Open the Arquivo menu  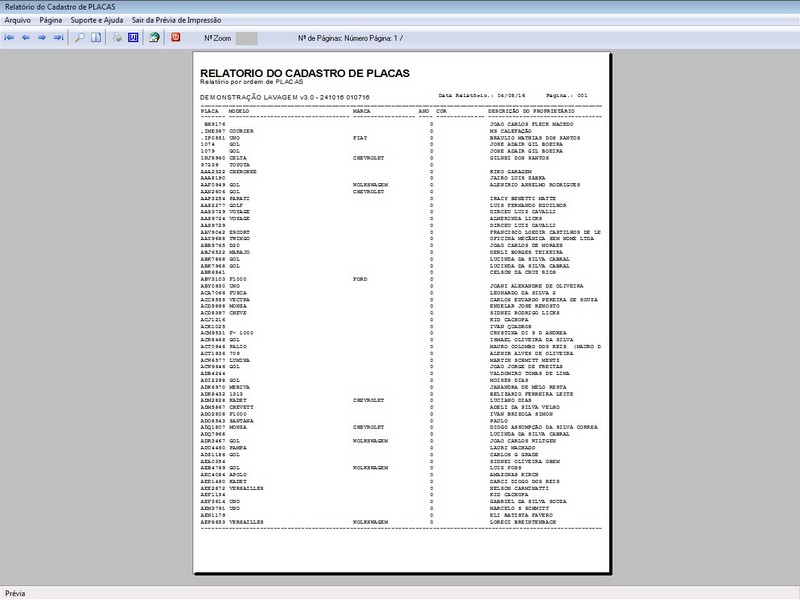pyautogui.click(x=18, y=20)
